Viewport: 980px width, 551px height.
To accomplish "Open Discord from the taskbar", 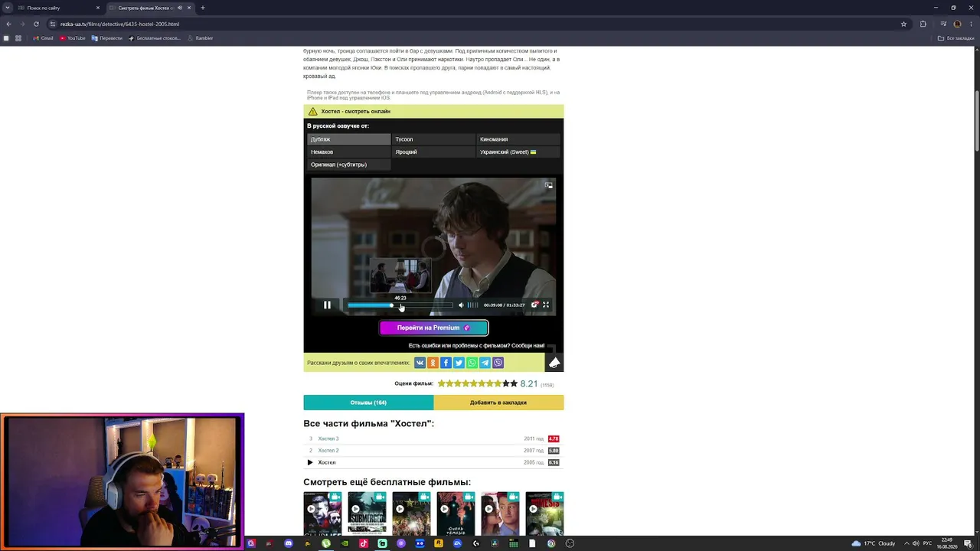I will click(288, 543).
